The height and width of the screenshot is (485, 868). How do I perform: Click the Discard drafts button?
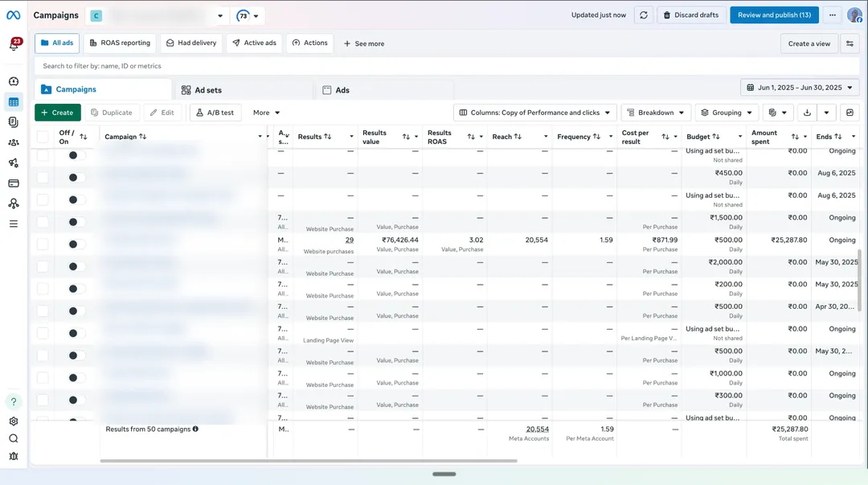691,15
